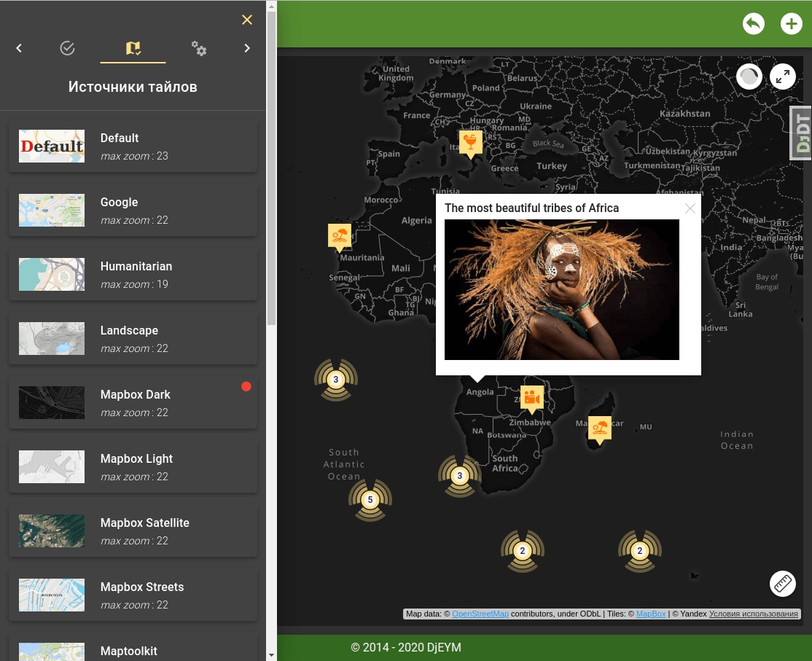Open the Django Debug Toolbar DjDT handle
The image size is (812, 661).
coord(800,132)
